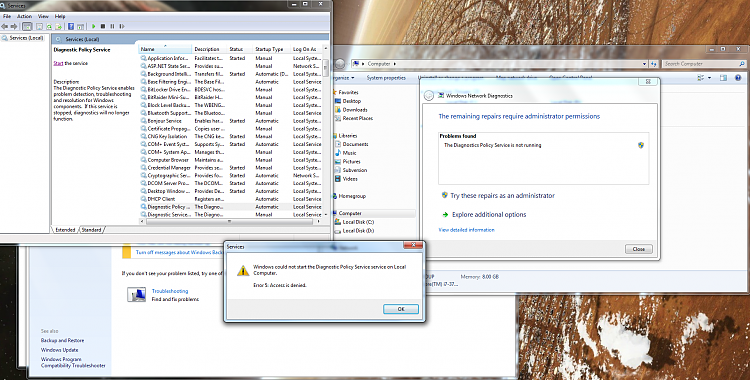Click View detailed information link
This screenshot has width=750, height=380.
click(466, 230)
